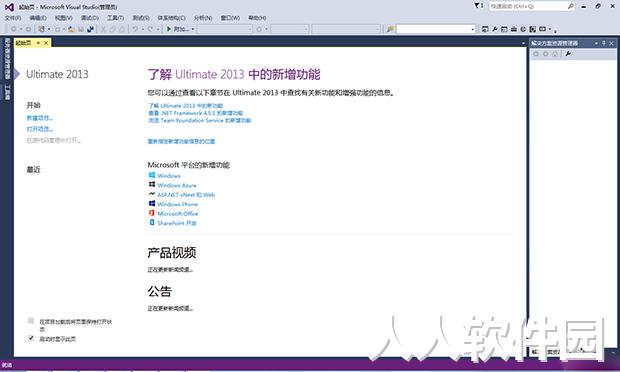Open the SharePoint development link
Viewport: 620px width, 372px height.
177,223
